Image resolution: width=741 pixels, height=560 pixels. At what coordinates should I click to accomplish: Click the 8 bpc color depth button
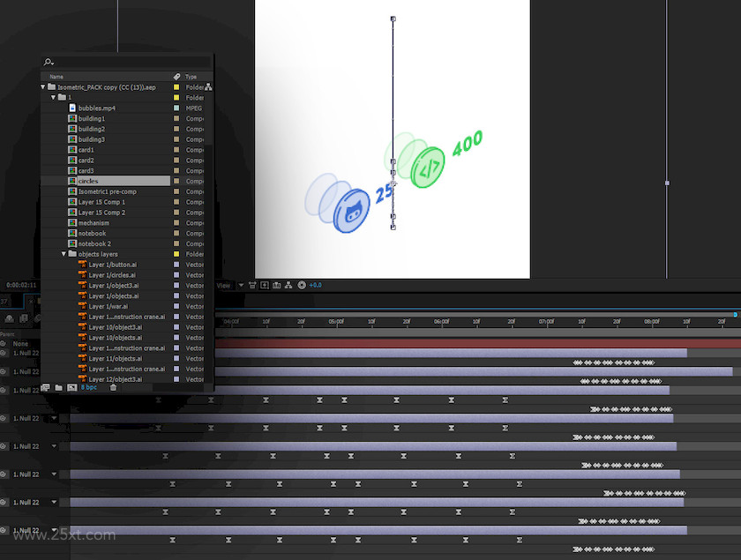click(88, 387)
